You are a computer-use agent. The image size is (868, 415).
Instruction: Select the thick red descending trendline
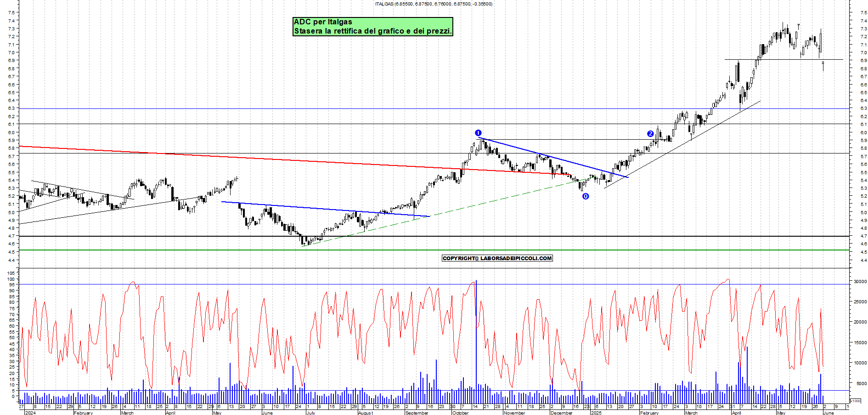click(230, 157)
